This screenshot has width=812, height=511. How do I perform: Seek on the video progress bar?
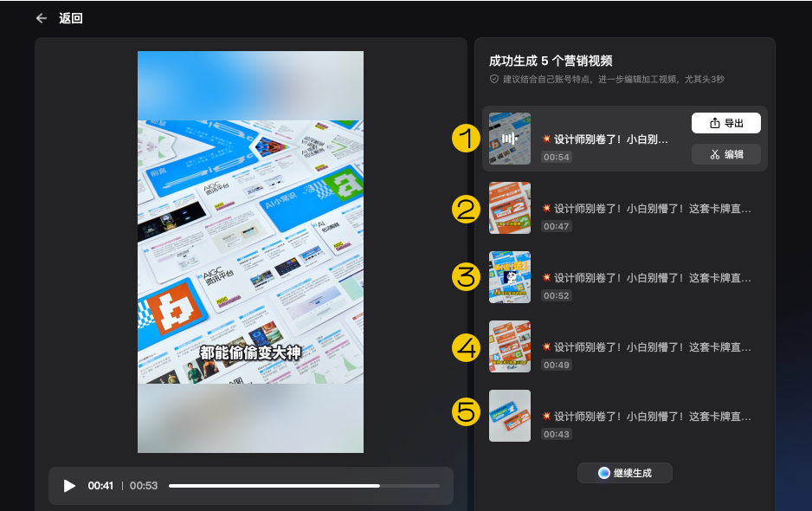[304, 486]
